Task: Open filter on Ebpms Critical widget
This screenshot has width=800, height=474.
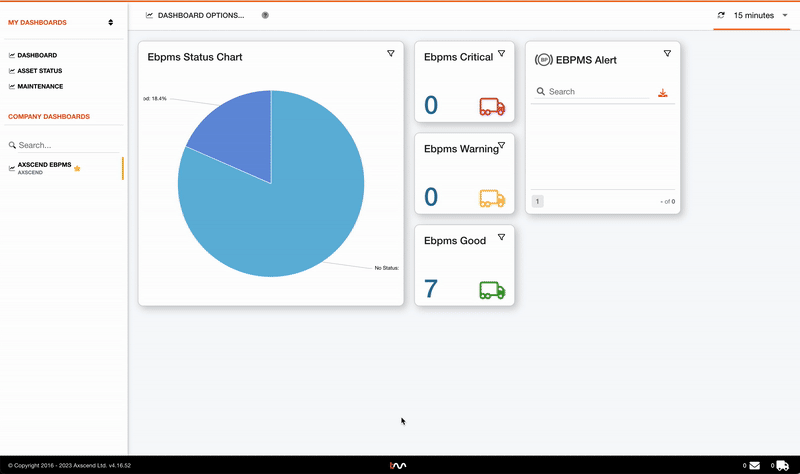Action: click(502, 53)
